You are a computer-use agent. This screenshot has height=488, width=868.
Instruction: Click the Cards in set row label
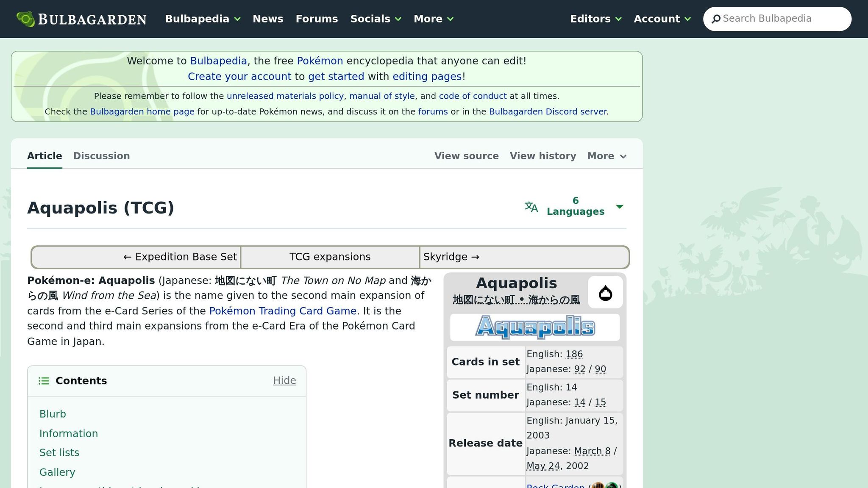click(486, 362)
